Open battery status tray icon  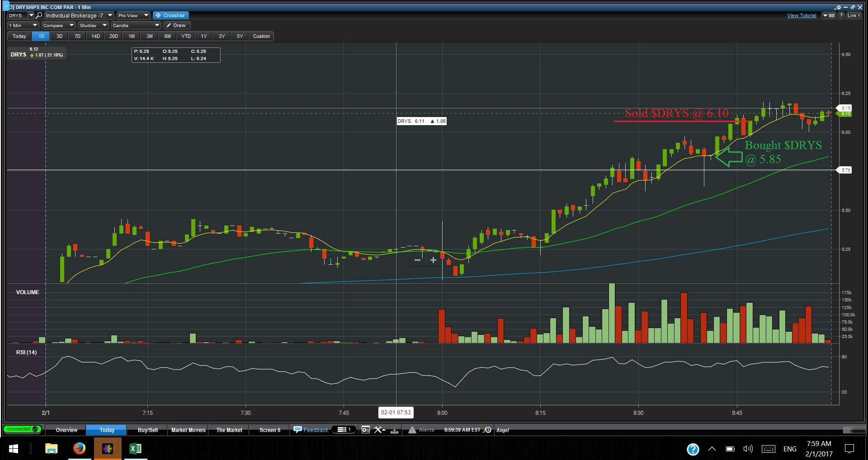point(730,449)
